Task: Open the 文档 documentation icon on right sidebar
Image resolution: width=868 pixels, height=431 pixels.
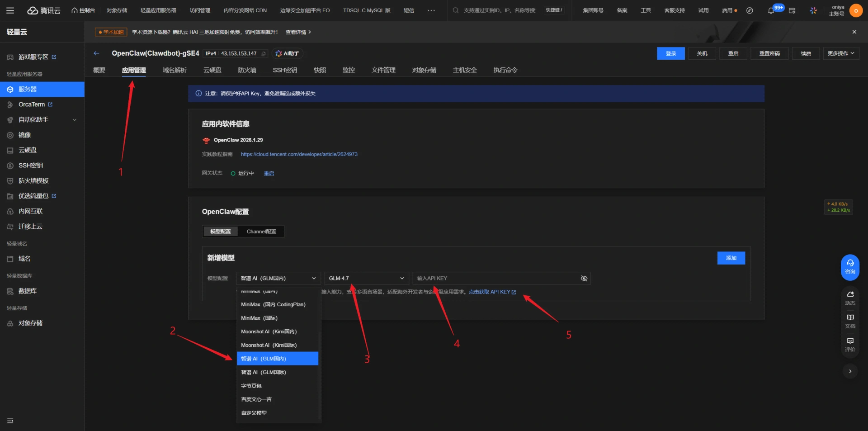Action: 850,320
